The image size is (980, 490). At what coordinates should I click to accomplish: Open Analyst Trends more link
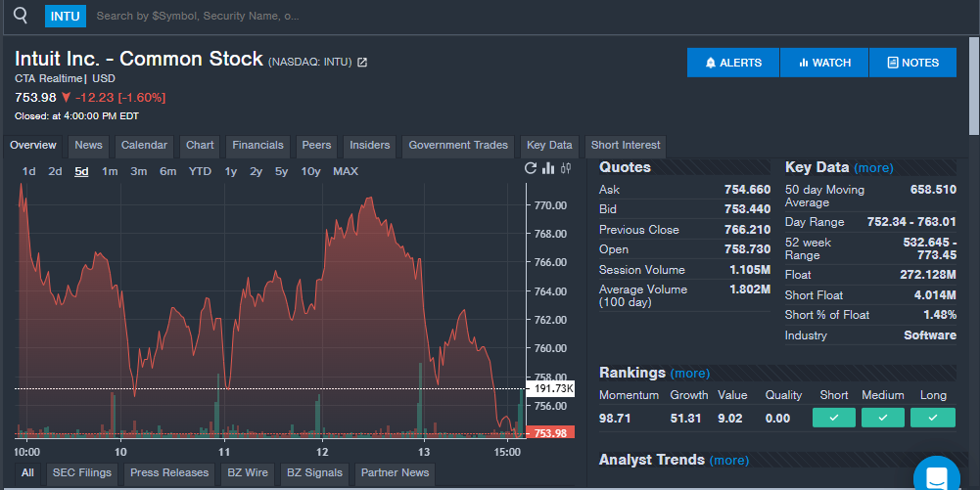[x=729, y=460]
